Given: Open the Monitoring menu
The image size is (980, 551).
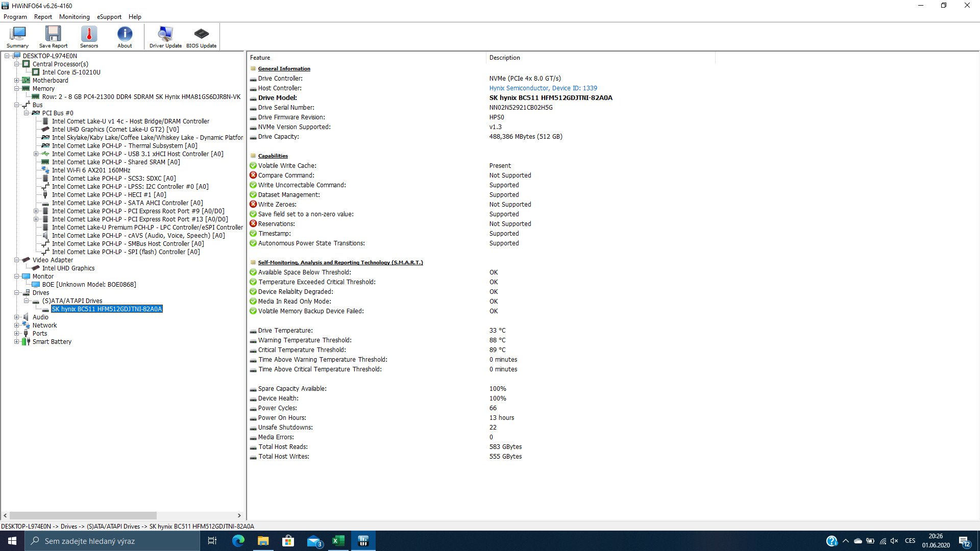Looking at the screenshot, I should click(x=74, y=17).
